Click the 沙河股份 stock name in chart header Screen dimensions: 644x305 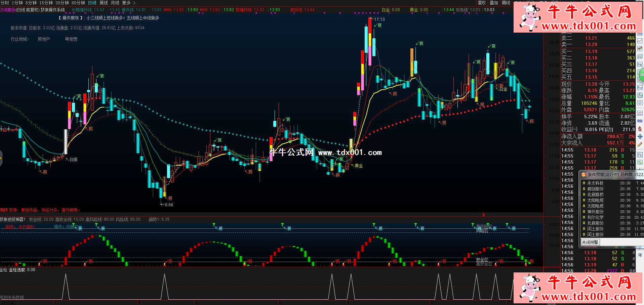click(x=8, y=10)
